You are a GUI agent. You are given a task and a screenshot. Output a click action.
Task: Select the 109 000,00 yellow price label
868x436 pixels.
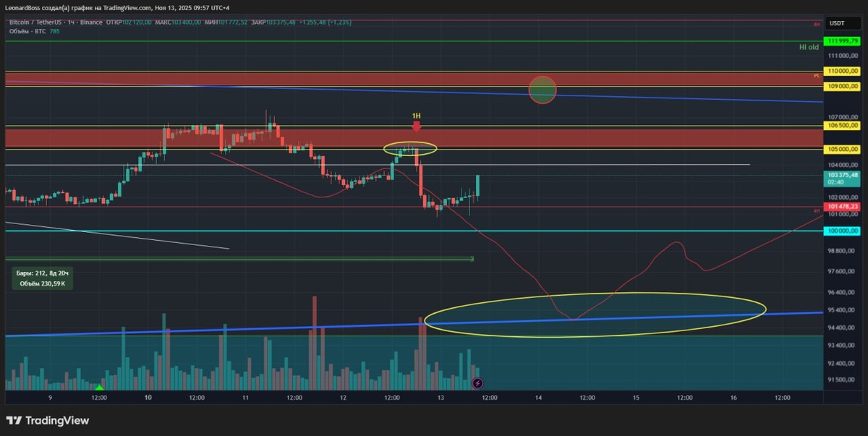coord(843,86)
